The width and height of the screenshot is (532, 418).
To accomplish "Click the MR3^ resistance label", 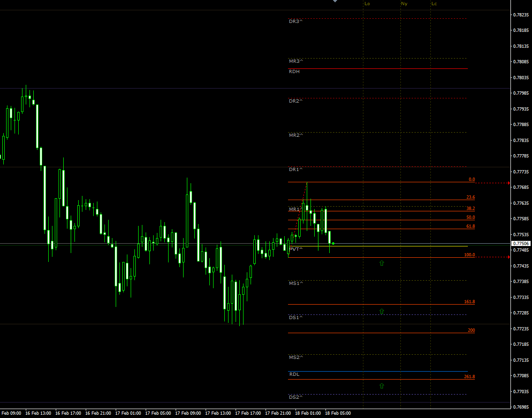I will [x=295, y=61].
